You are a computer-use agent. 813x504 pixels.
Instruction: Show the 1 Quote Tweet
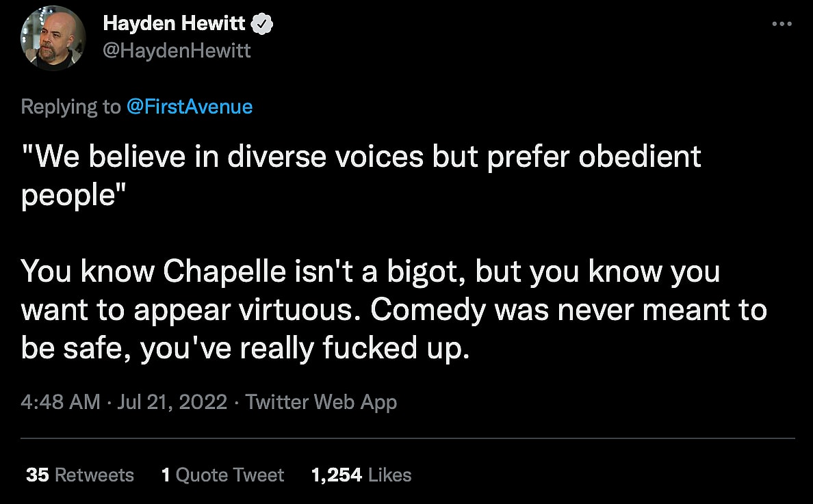coord(222,475)
